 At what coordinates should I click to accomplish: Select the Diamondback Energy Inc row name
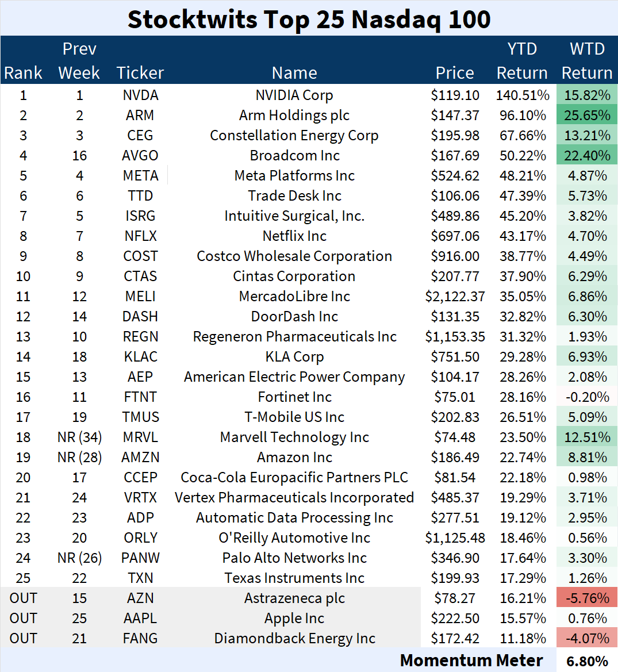click(294, 639)
